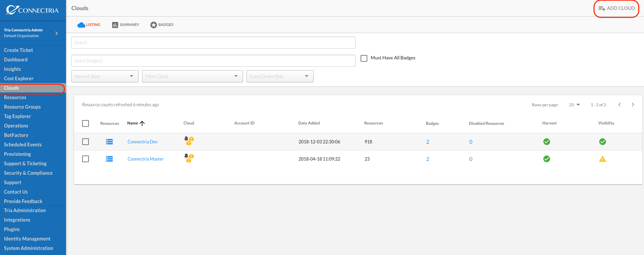
Task: Open the Connectria Master cloud link
Action: pyautogui.click(x=145, y=159)
